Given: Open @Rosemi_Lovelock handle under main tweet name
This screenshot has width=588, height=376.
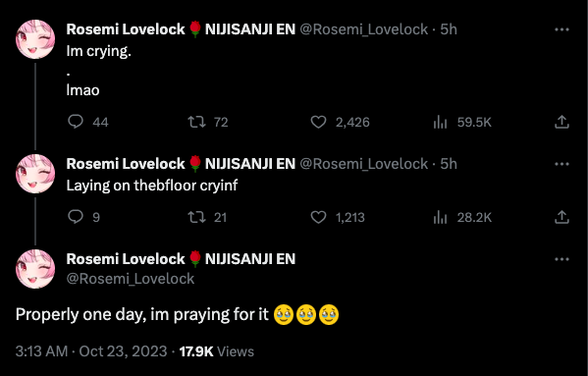Looking at the screenshot, I should click(x=131, y=279).
